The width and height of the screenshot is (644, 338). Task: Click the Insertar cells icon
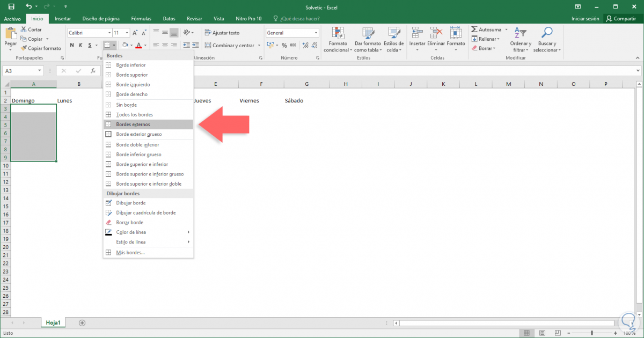[x=417, y=32]
